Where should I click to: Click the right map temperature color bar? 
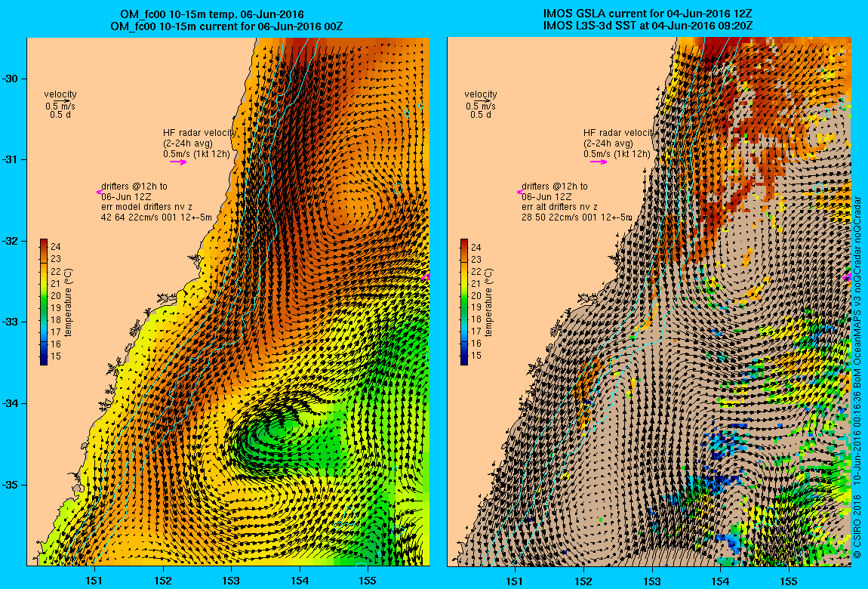pos(464,302)
